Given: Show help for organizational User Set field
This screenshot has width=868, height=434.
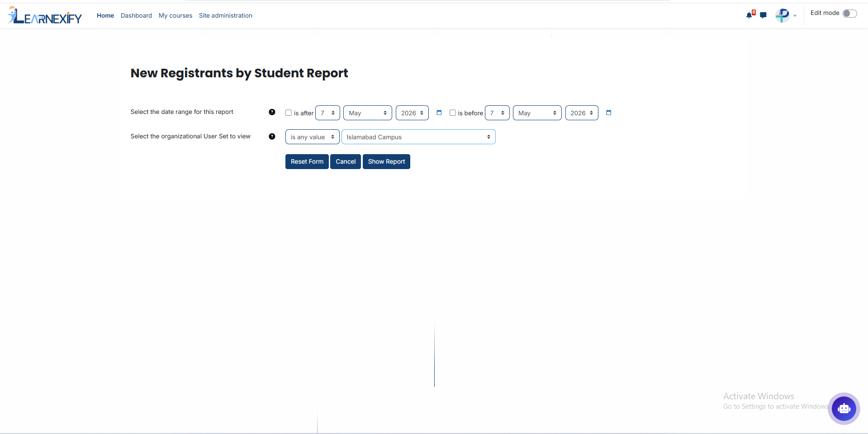Looking at the screenshot, I should pos(272,137).
